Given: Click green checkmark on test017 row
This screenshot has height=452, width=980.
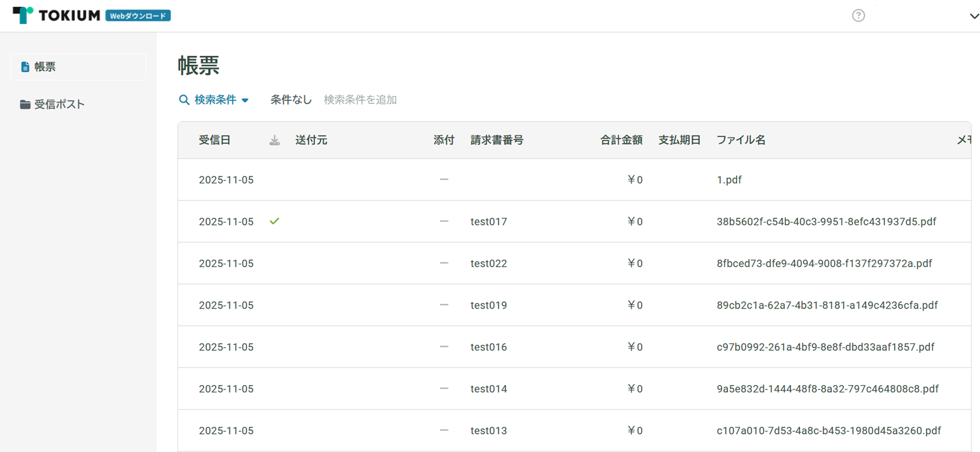Looking at the screenshot, I should pyautogui.click(x=274, y=222).
